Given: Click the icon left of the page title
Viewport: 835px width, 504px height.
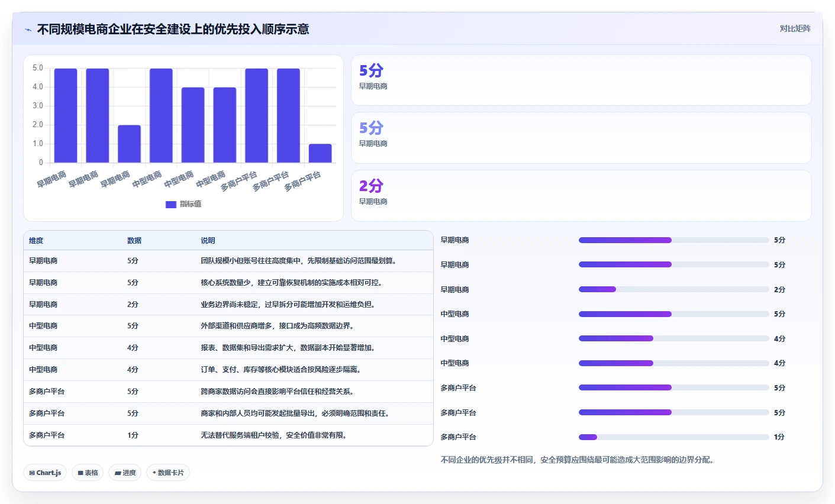Looking at the screenshot, I should point(28,30).
